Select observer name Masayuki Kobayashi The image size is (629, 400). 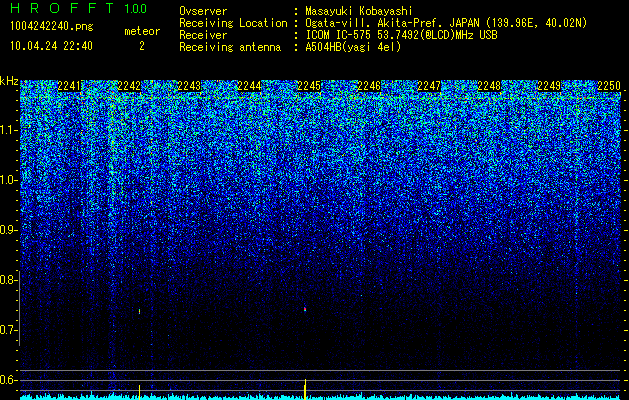click(x=358, y=11)
